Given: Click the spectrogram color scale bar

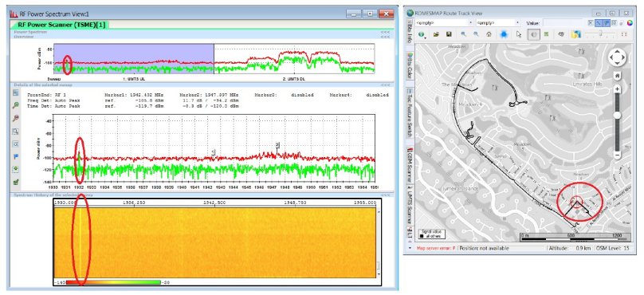Looking at the screenshot, I should pyautogui.click(x=113, y=282).
